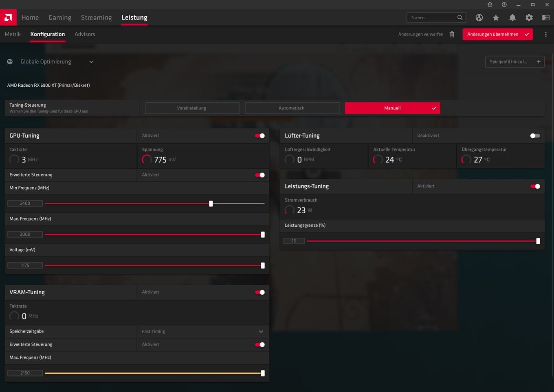Screen dimensions: 554x392
Task: Open the help question mark icon
Action: (x=504, y=4)
